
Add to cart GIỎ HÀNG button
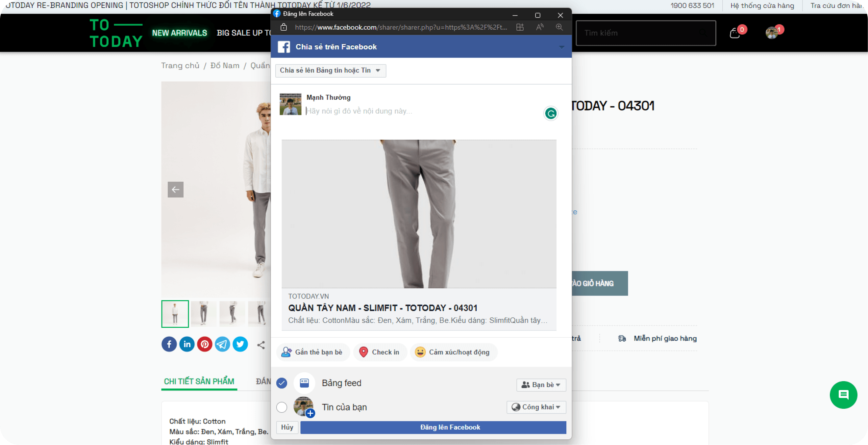pos(600,283)
